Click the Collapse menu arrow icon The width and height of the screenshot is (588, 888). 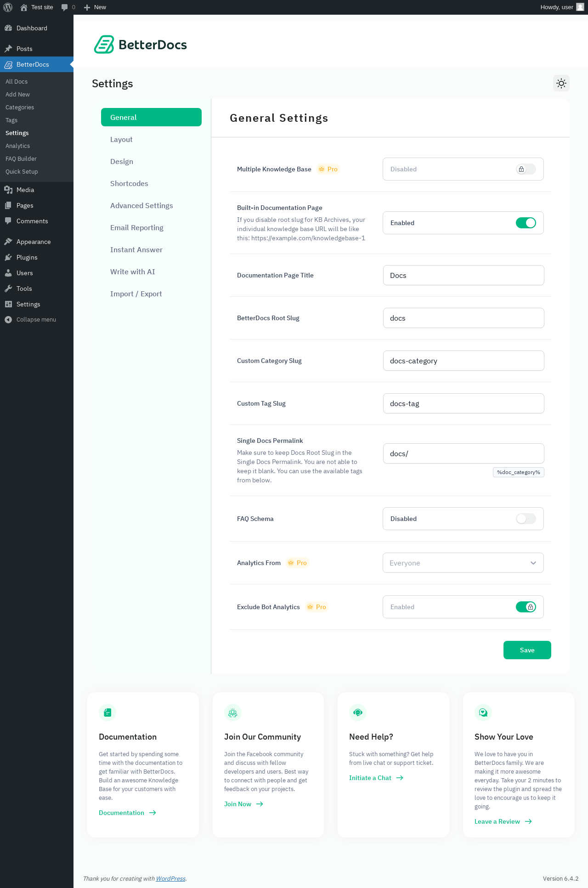8,320
